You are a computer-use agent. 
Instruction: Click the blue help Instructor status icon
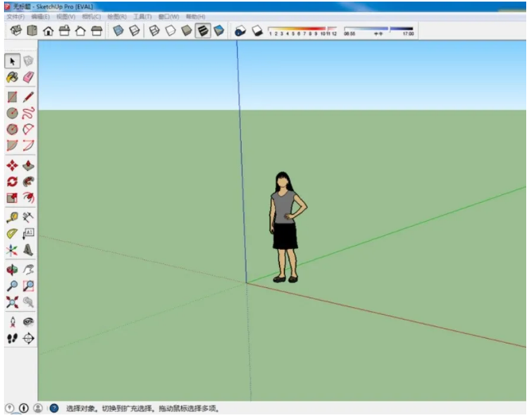pos(54,408)
